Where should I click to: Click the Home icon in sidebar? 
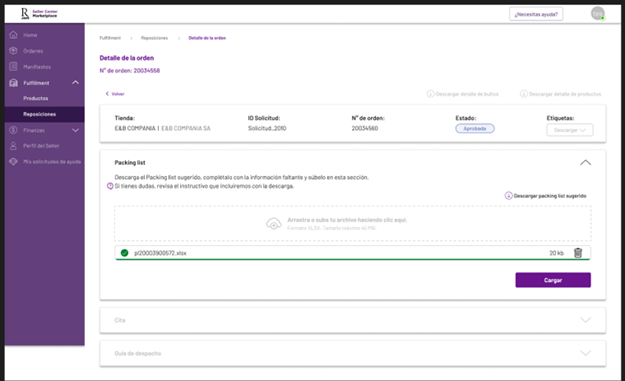[x=13, y=35]
